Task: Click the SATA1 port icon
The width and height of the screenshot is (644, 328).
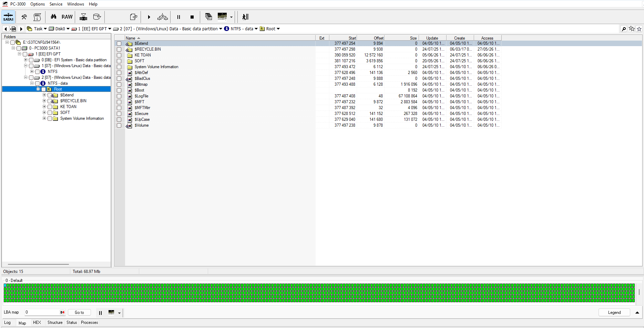Action: [x=8, y=17]
